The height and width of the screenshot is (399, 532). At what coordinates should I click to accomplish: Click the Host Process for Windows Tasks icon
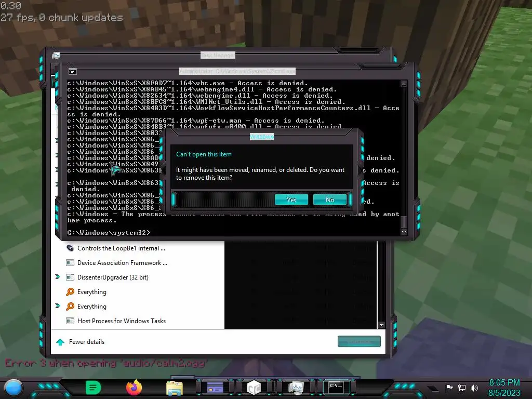(70, 321)
